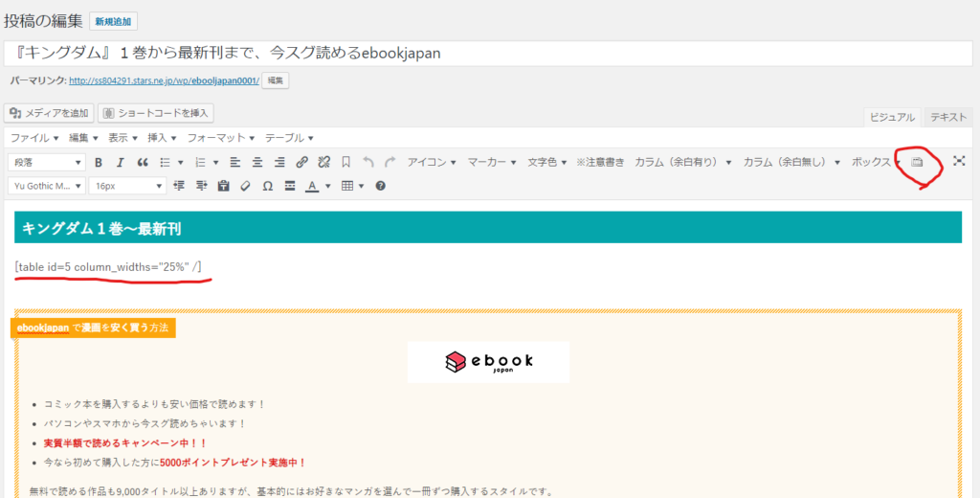Screen dimensions: 980x498
Task: Align text center
Action: click(x=257, y=163)
